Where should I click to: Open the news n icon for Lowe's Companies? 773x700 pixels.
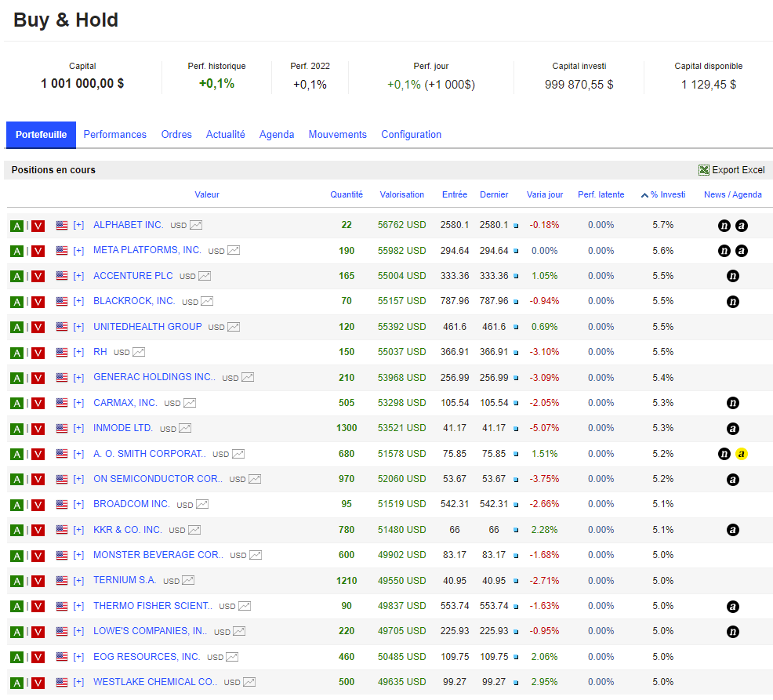[733, 632]
